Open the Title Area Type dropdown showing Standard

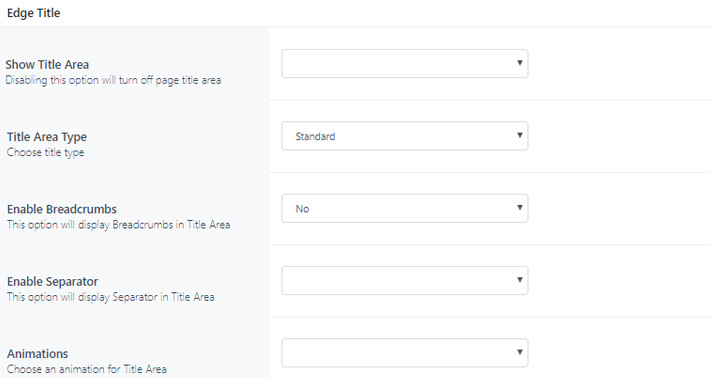coord(405,136)
